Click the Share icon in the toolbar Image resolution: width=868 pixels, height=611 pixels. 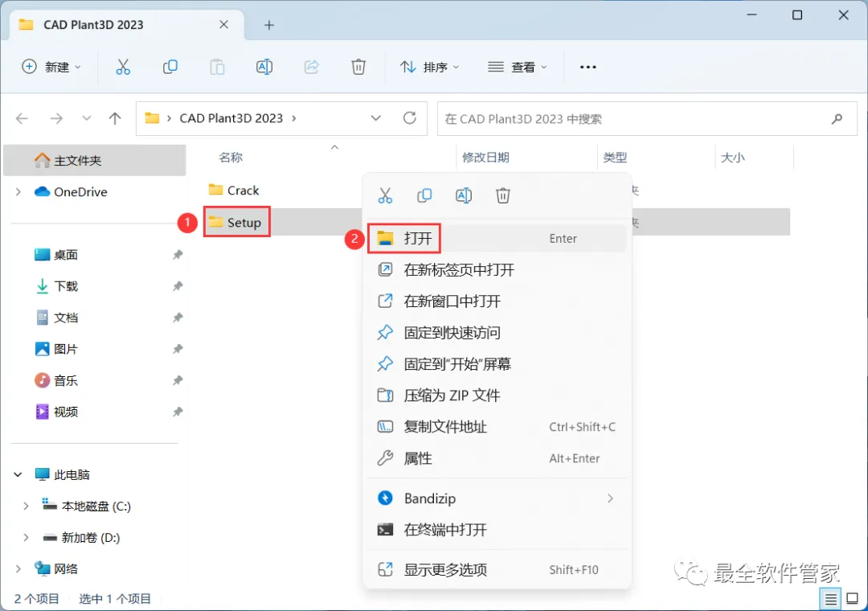click(x=312, y=67)
